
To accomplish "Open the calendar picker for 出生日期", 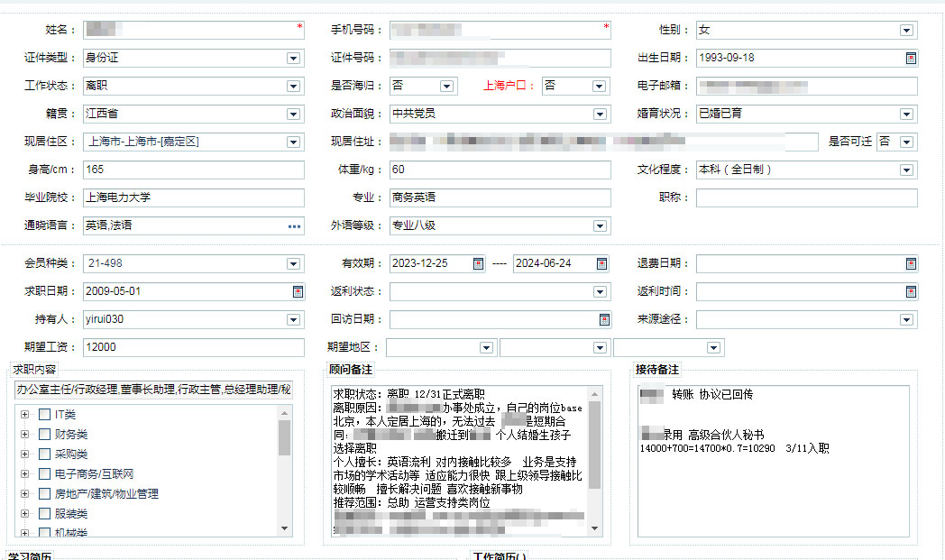I will [x=911, y=58].
